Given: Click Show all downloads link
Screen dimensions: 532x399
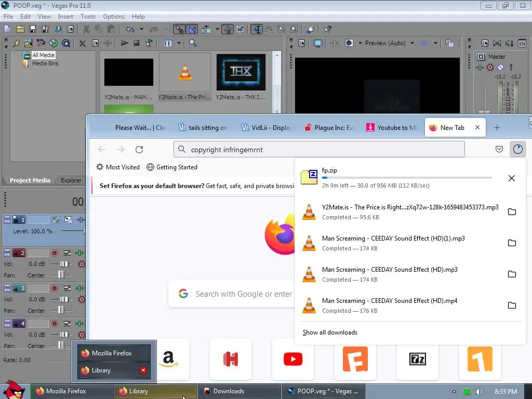Looking at the screenshot, I should coord(330,332).
